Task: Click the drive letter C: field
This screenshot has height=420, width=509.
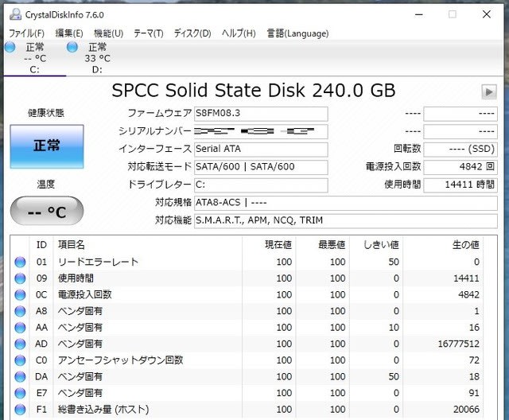Action: pos(261,185)
